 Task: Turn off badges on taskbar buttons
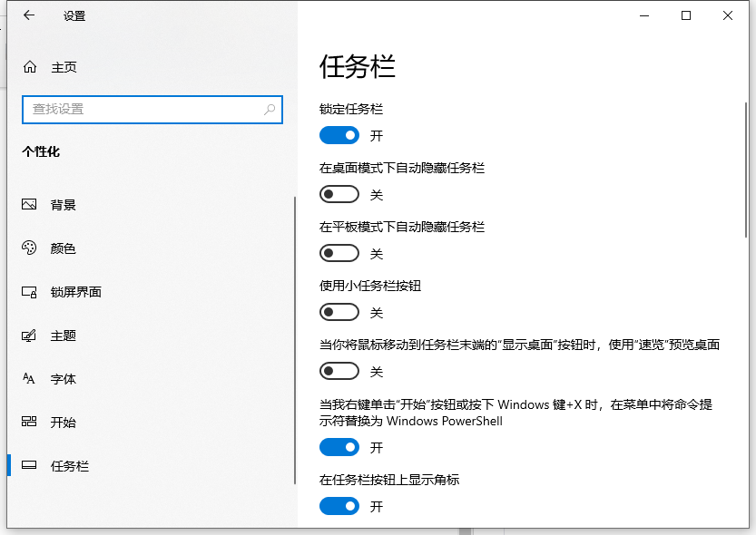tap(339, 505)
